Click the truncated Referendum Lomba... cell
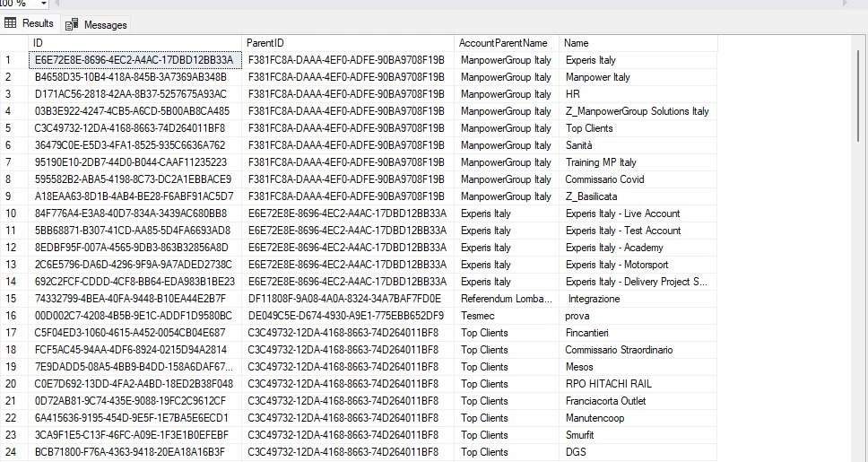Viewport: 868px width, 462px height. click(x=507, y=299)
